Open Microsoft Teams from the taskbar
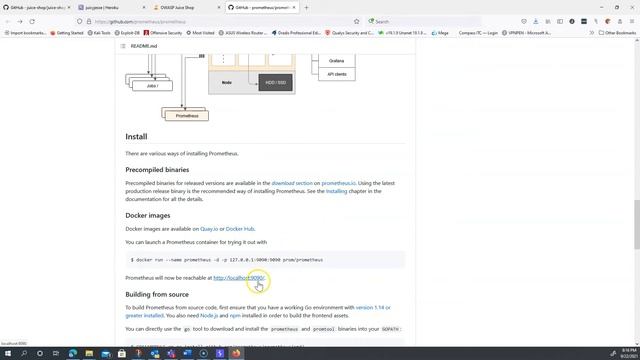The width and height of the screenshot is (640, 360). [171, 353]
